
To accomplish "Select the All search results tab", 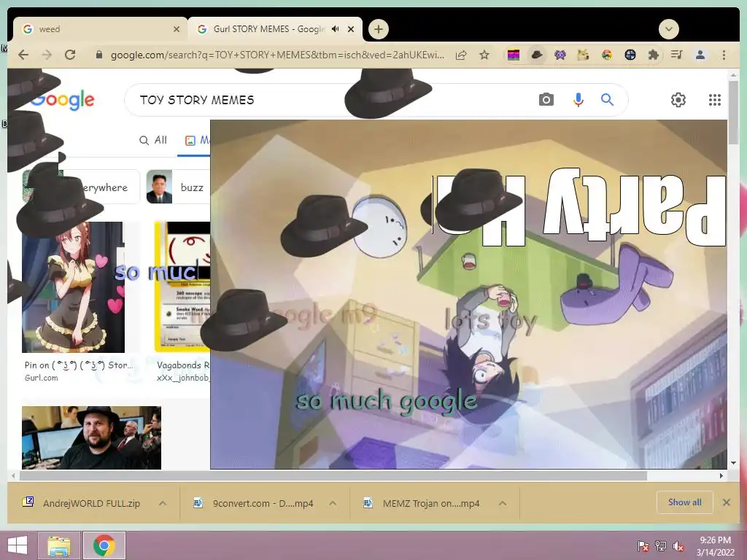I will [153, 140].
